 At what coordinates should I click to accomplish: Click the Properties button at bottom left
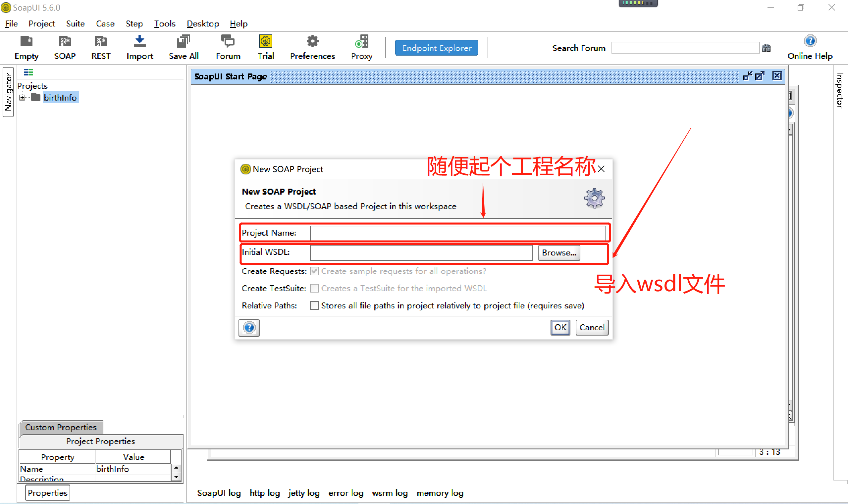point(48,493)
